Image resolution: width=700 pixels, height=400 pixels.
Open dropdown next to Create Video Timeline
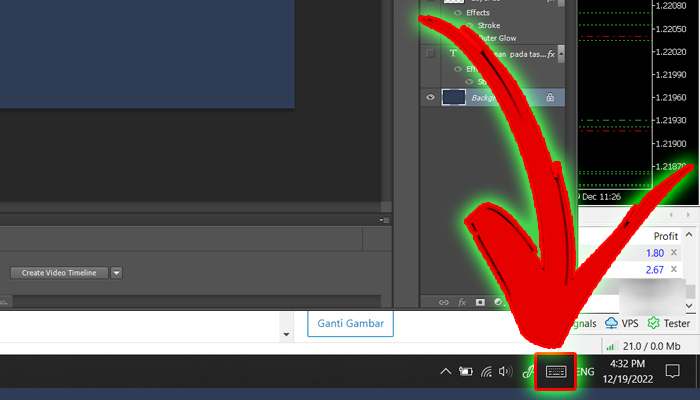click(116, 272)
